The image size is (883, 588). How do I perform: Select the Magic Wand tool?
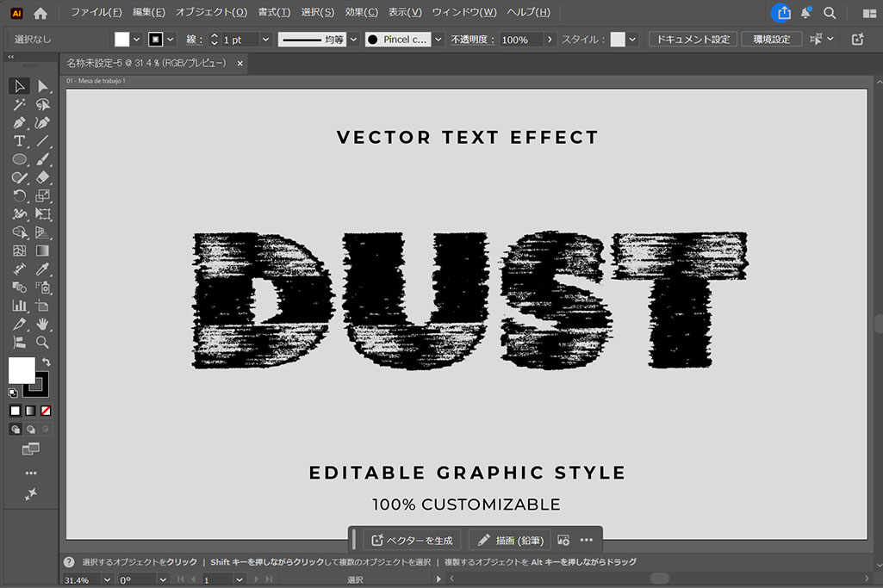point(19,104)
